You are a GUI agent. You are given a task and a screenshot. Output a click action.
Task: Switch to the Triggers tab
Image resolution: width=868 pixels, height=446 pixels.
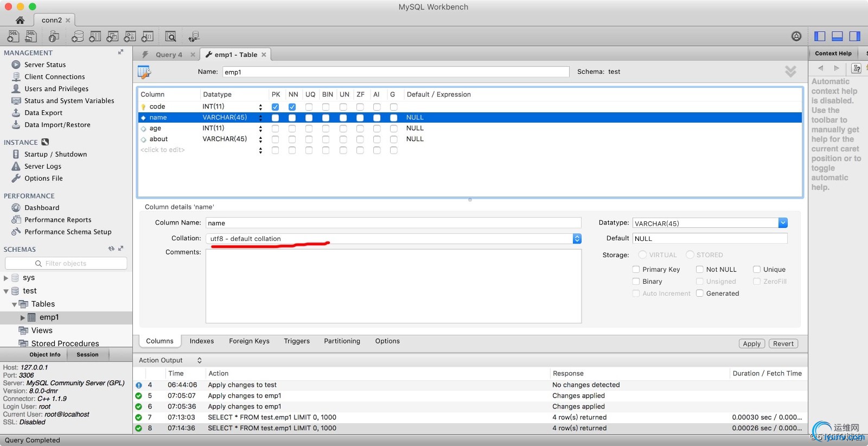(x=297, y=341)
